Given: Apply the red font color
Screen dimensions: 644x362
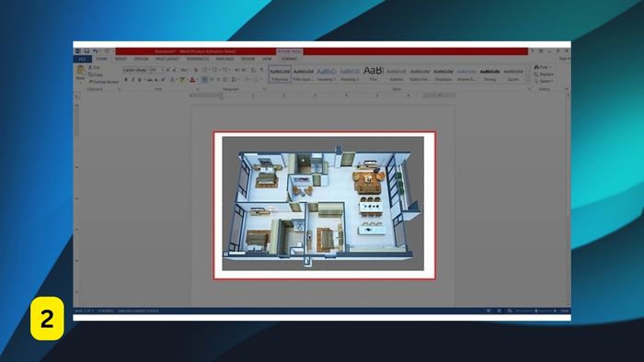Looking at the screenshot, I should tap(192, 80).
